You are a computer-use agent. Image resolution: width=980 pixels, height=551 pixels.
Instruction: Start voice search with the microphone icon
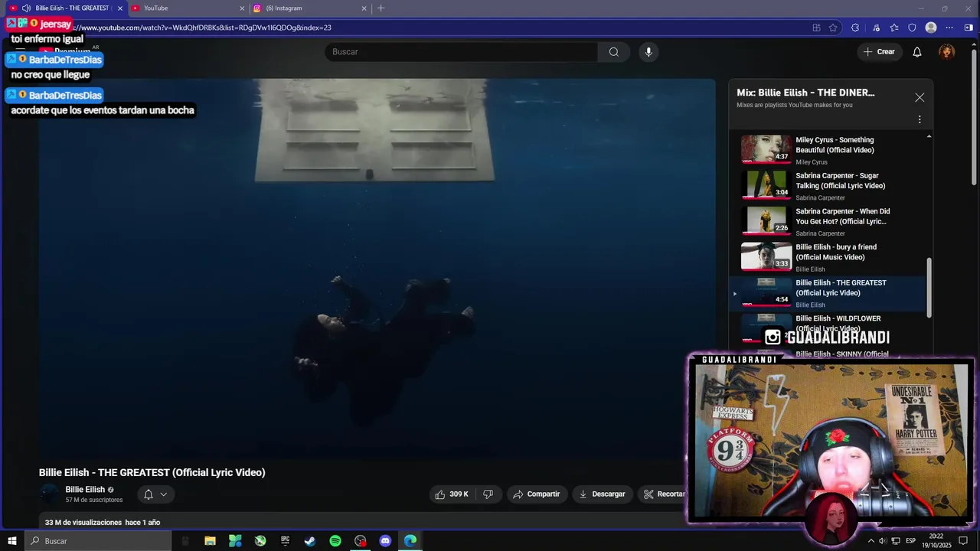648,52
